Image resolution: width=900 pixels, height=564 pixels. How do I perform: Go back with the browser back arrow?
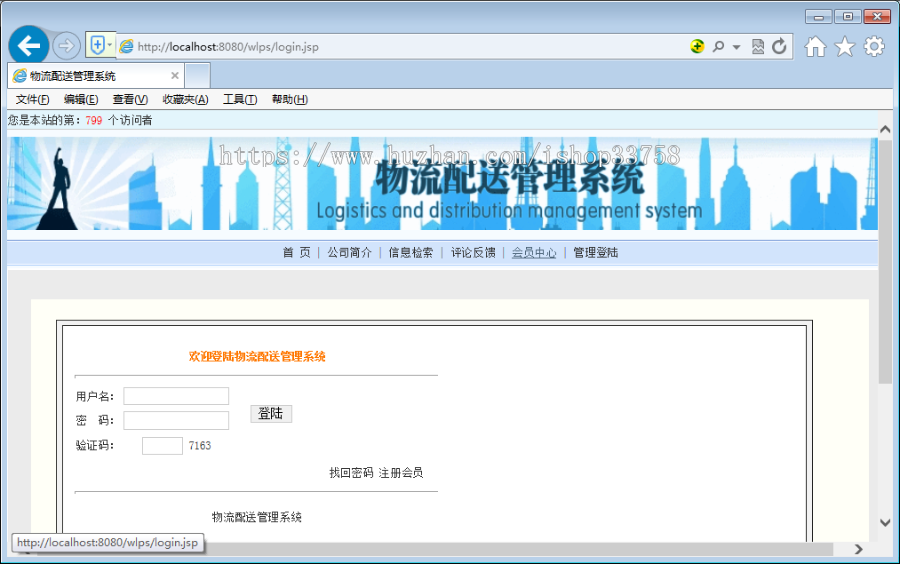point(29,45)
